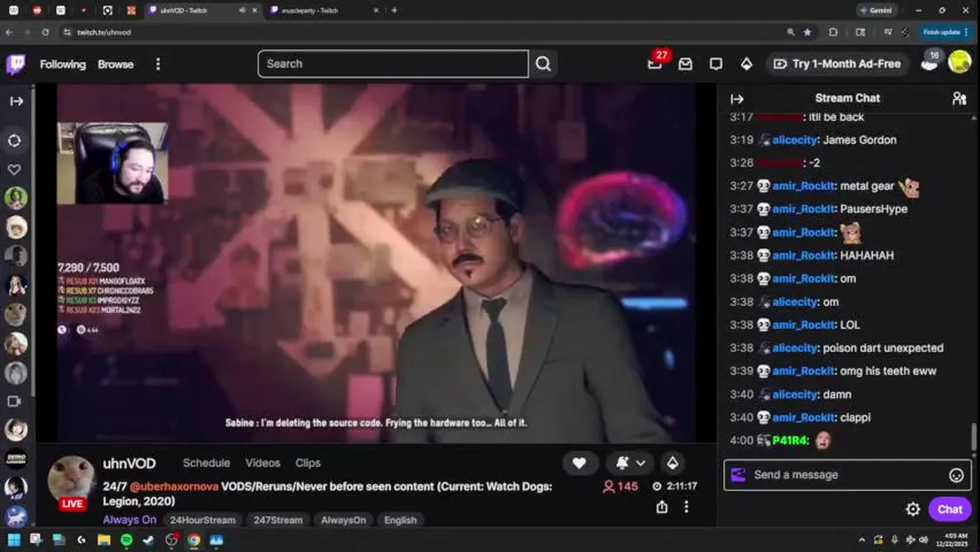980x552 pixels.
Task: Click the first green avatar in the left sidebar
Action: (x=16, y=198)
